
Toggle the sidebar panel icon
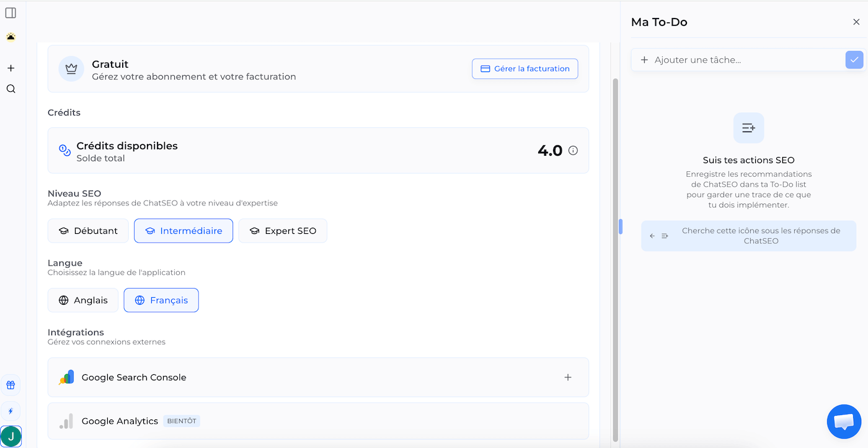click(11, 13)
